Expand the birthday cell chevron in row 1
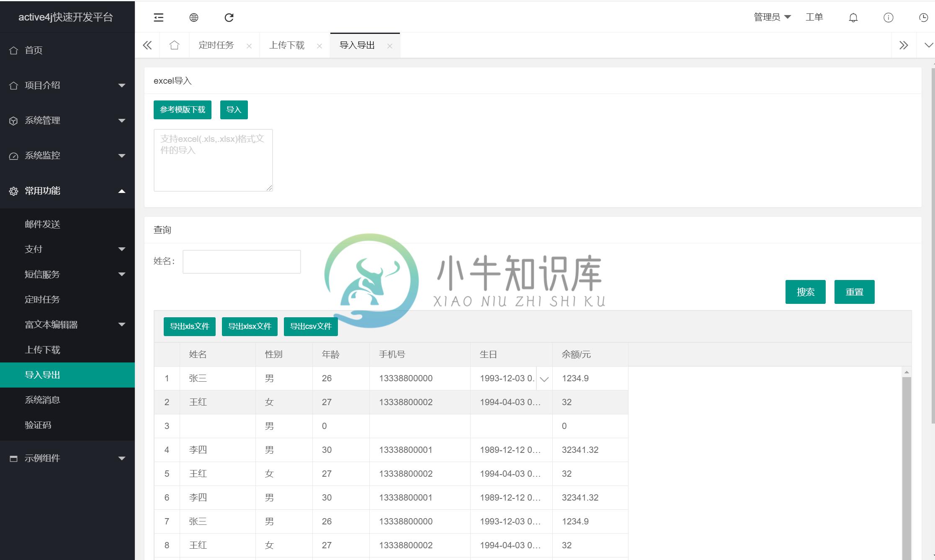 [544, 379]
